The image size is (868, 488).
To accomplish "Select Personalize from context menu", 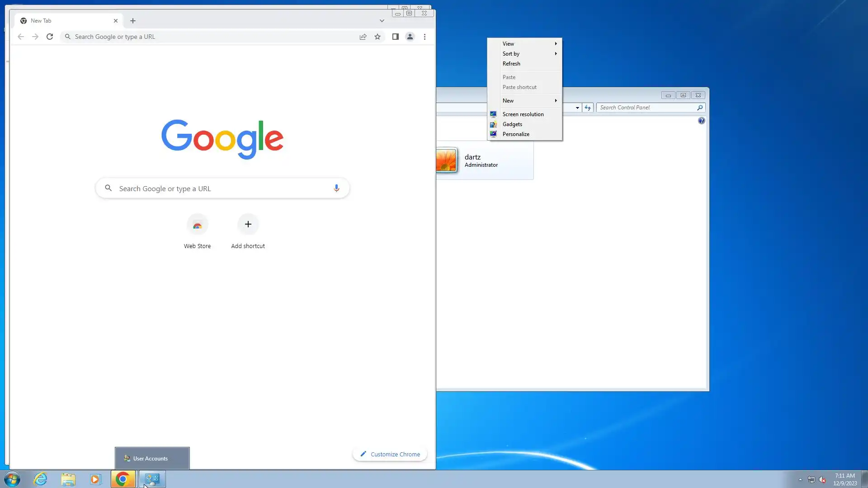I will coord(516,134).
